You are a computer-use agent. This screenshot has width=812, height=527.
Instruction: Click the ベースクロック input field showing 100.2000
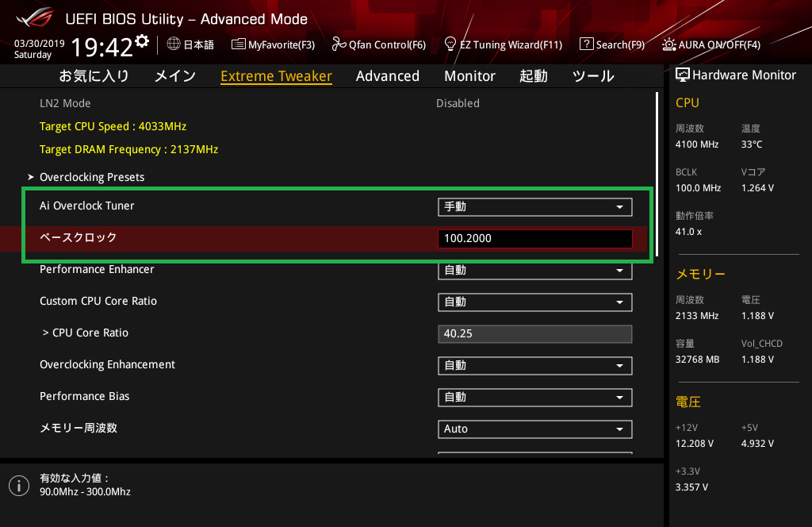[534, 239]
